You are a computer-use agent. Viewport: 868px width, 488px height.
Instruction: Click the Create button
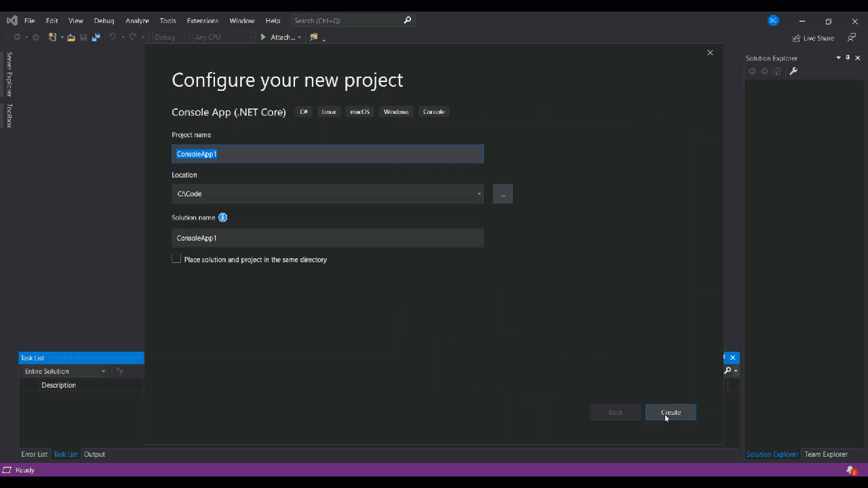click(x=671, y=412)
